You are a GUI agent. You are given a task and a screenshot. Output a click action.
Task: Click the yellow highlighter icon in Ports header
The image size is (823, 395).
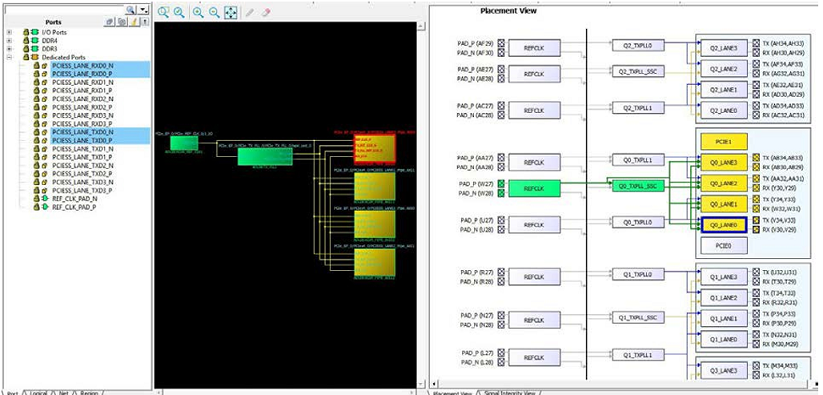134,22
